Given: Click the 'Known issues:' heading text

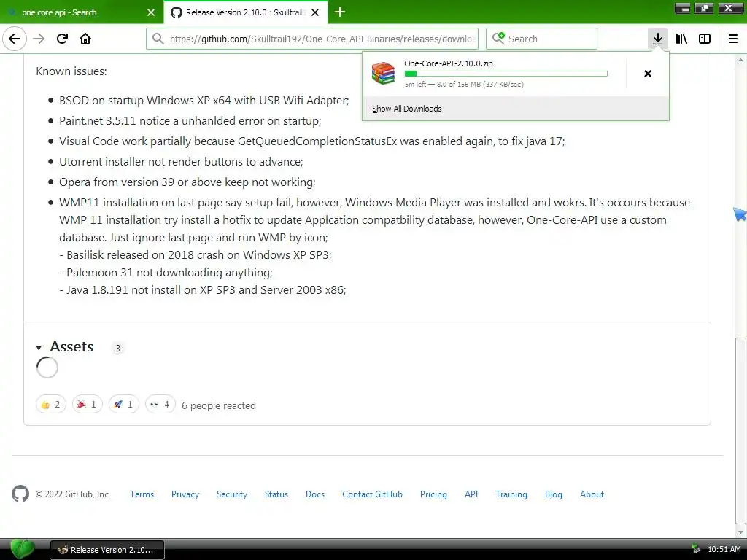Looking at the screenshot, I should click(71, 71).
